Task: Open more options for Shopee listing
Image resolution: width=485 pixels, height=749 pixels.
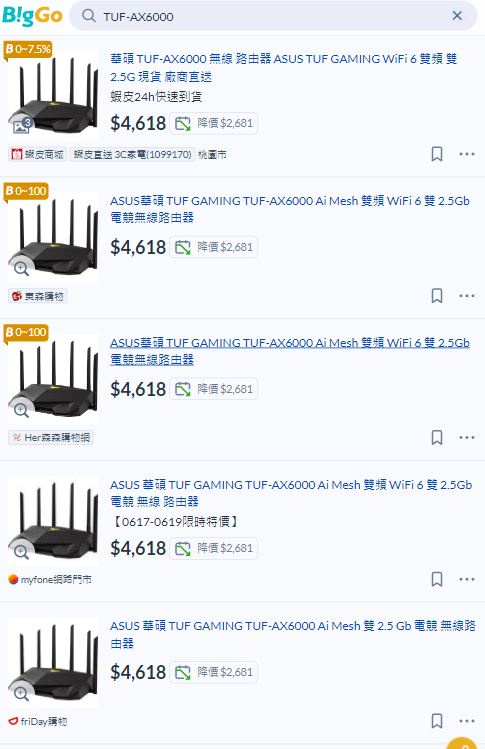Action: pyautogui.click(x=467, y=154)
